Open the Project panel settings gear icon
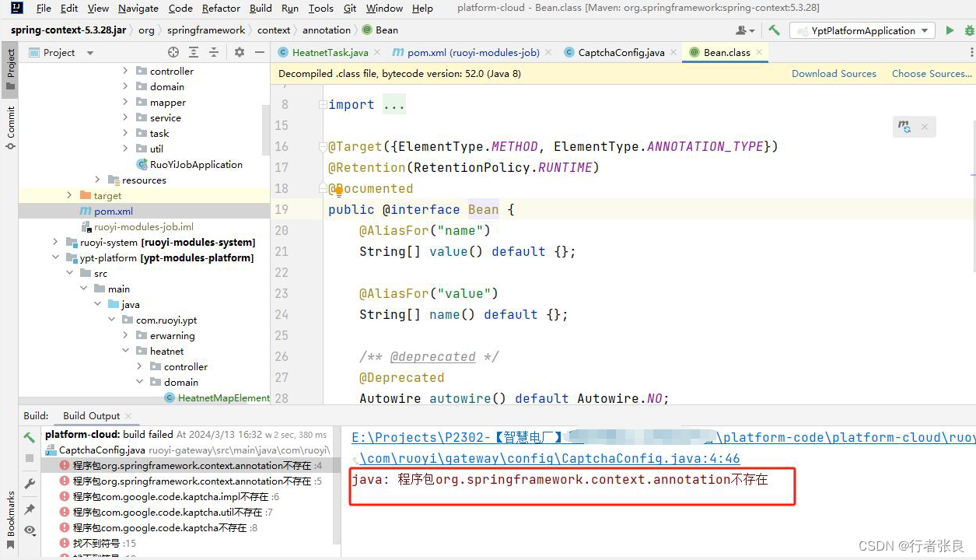The height and width of the screenshot is (560, 976). [240, 52]
